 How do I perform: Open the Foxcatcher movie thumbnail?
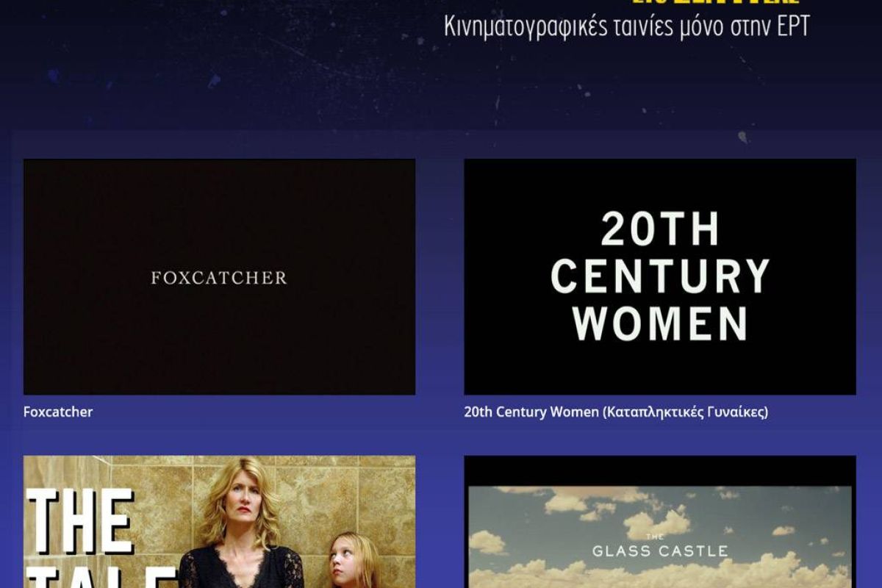pos(219,277)
